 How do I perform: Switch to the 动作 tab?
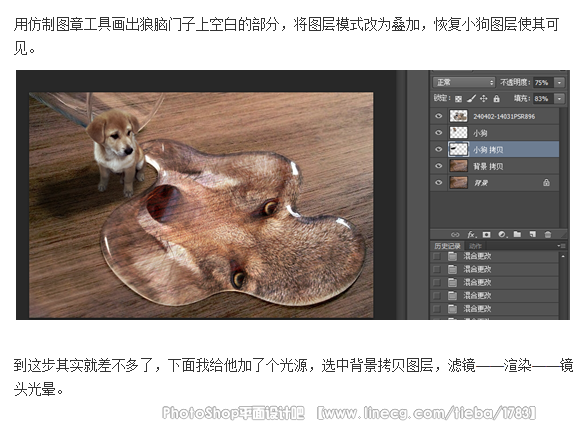click(x=475, y=246)
